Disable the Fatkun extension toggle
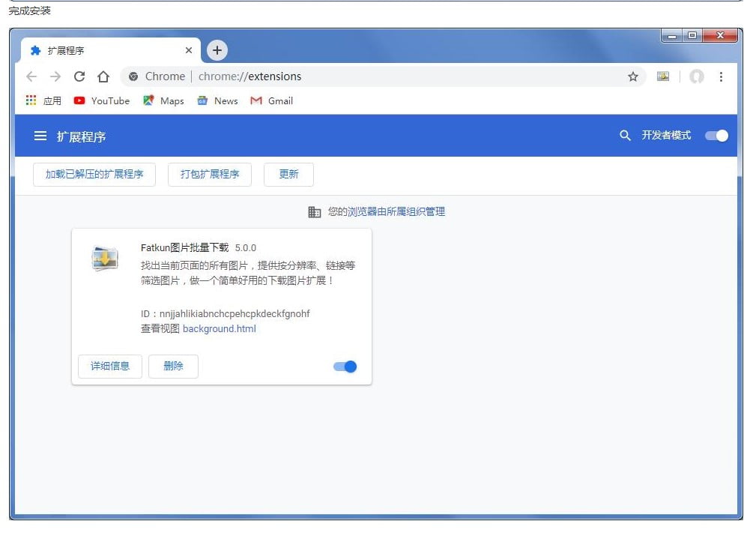Viewport: 756px width, 533px height. point(345,367)
